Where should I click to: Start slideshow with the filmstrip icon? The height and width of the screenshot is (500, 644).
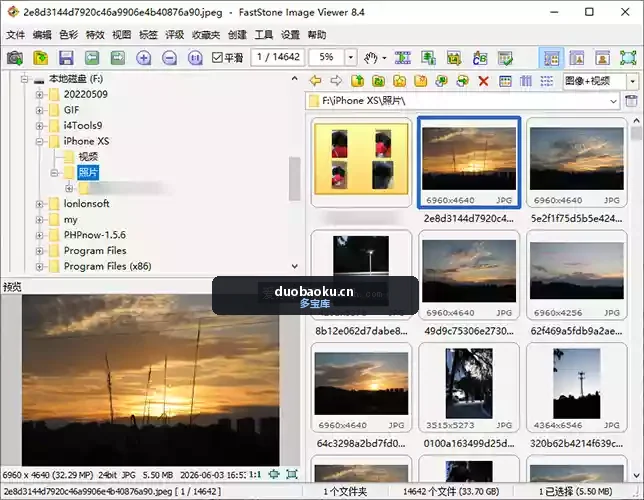[x=402, y=58]
